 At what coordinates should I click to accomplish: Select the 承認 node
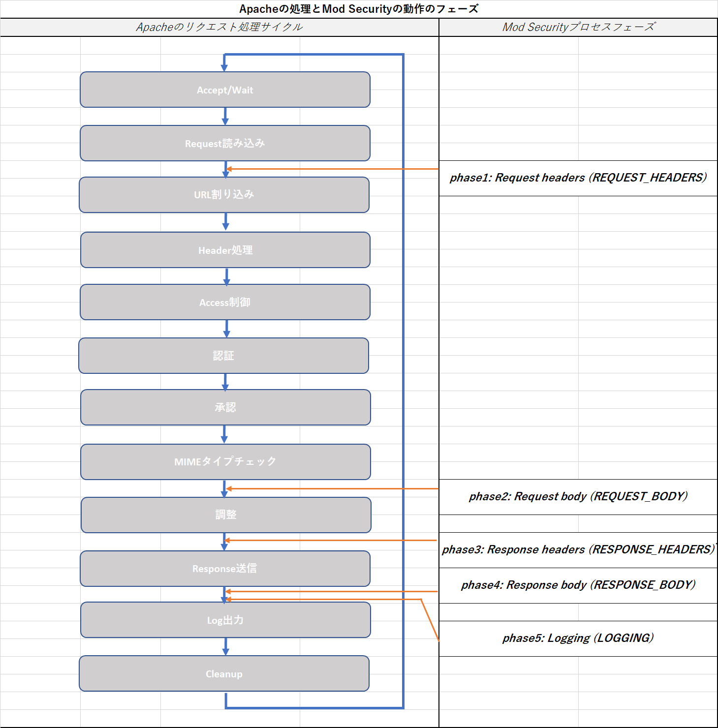point(224,407)
